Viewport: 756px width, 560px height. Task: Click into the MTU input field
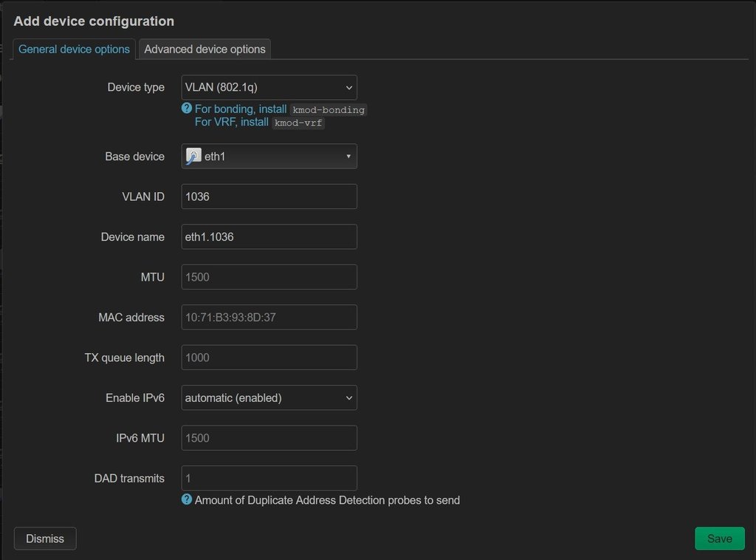(x=269, y=277)
